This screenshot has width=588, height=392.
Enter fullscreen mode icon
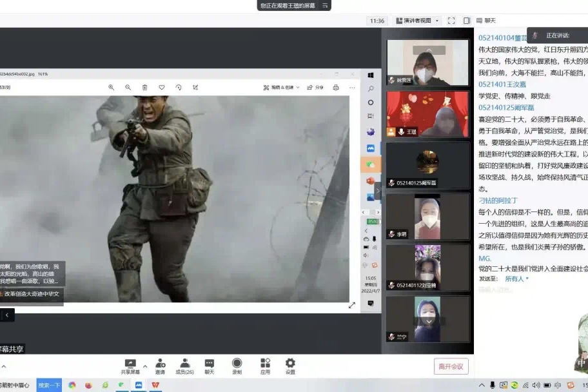[x=451, y=21]
